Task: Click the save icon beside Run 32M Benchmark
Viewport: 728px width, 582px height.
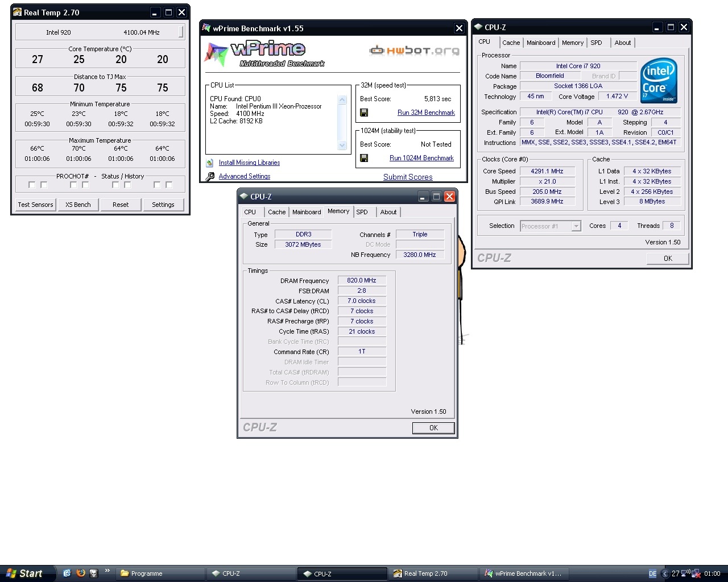Action: (364, 113)
